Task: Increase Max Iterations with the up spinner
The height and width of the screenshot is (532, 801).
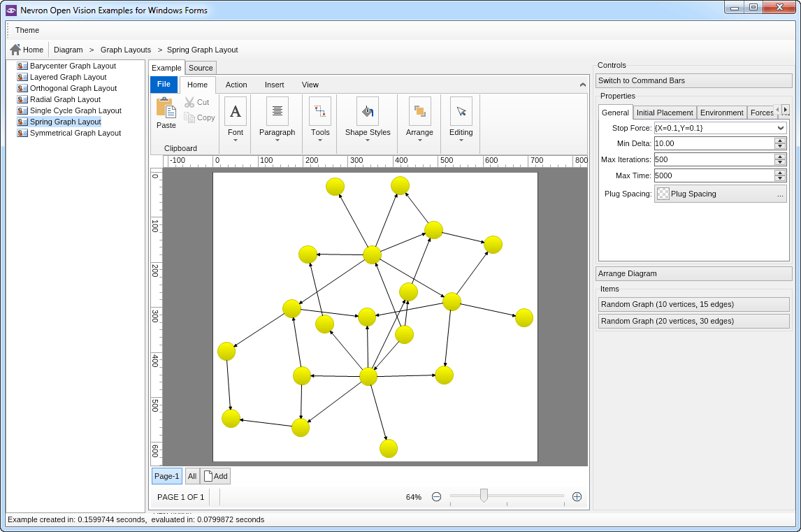Action: click(780, 157)
